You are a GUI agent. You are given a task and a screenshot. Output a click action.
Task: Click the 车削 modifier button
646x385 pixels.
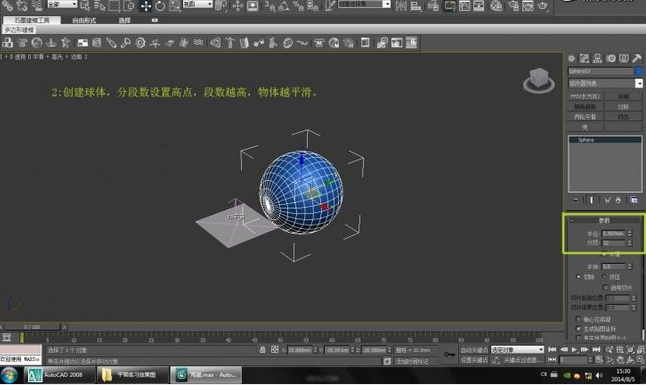click(623, 96)
